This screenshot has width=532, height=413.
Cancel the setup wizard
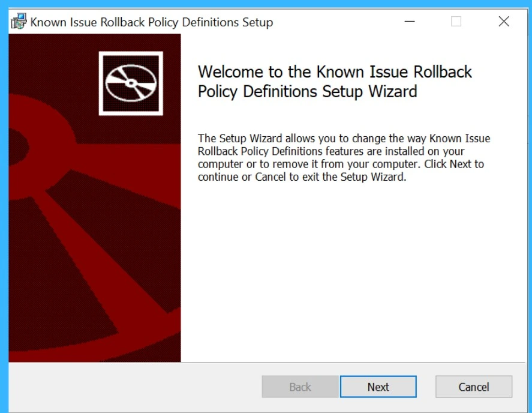click(x=473, y=387)
